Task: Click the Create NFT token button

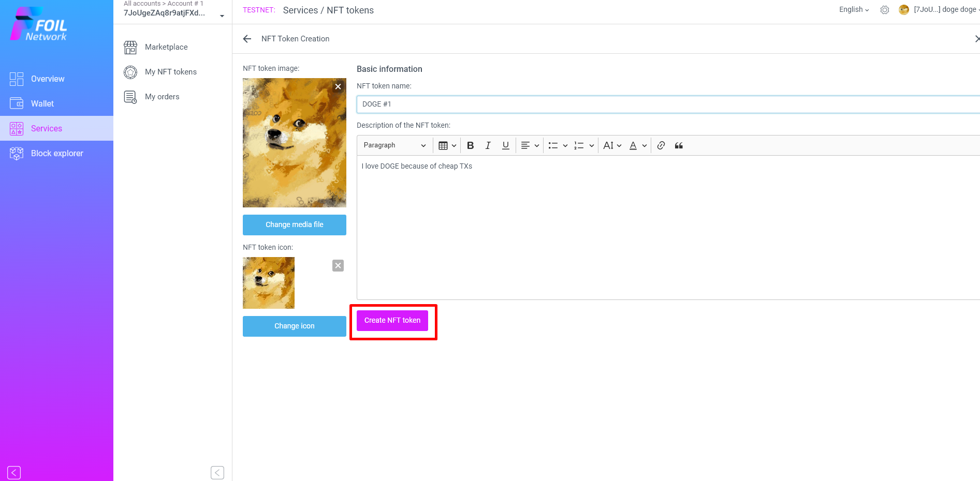Action: pyautogui.click(x=392, y=321)
